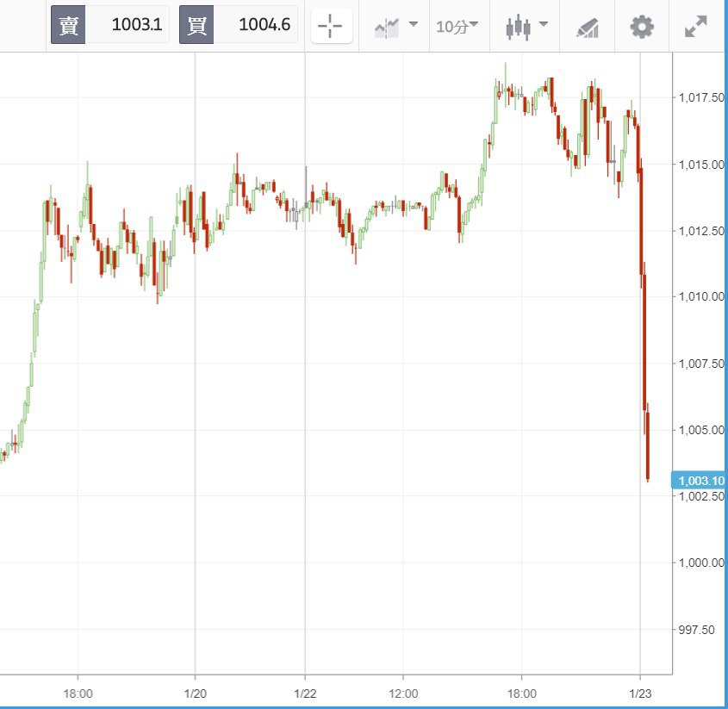Image resolution: width=728 pixels, height=709 pixels.
Task: Click the buy price 1004.6 field
Action: 256,26
